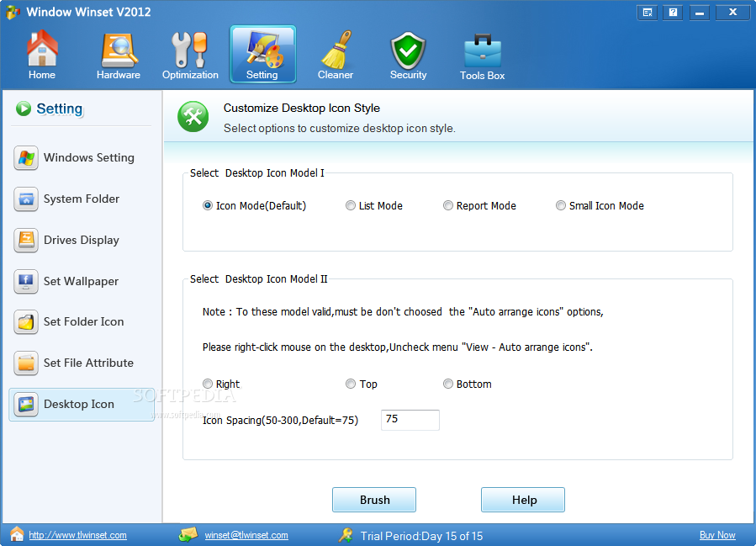Image resolution: width=756 pixels, height=546 pixels.
Task: Select the Bottom alignment radio button
Action: (448, 384)
